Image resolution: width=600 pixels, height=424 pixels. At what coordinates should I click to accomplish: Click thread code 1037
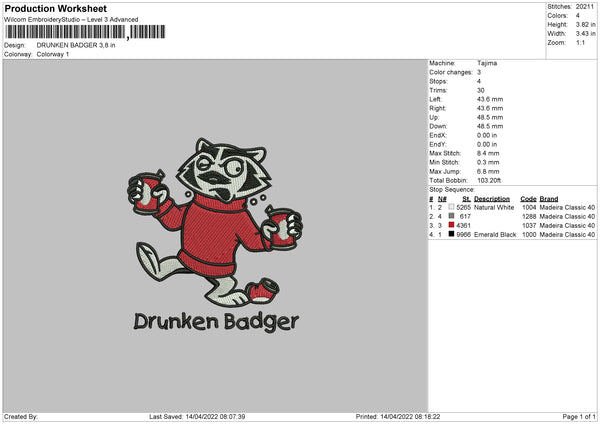pyautogui.click(x=529, y=225)
